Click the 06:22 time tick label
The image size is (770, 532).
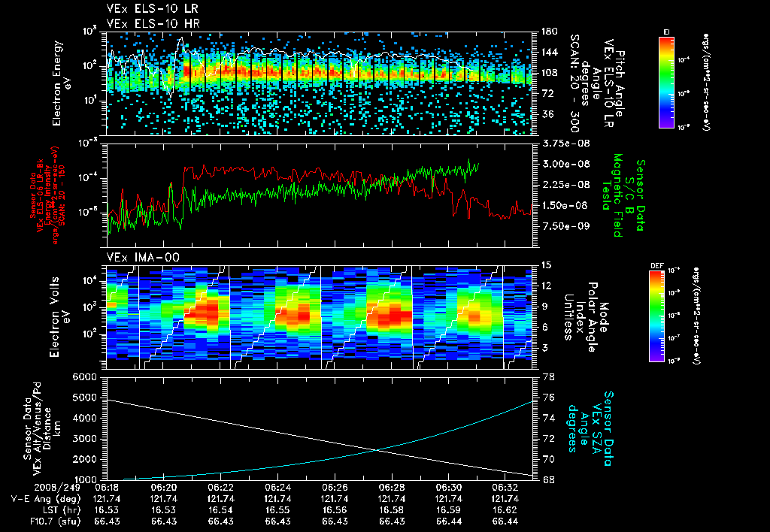pyautogui.click(x=221, y=488)
